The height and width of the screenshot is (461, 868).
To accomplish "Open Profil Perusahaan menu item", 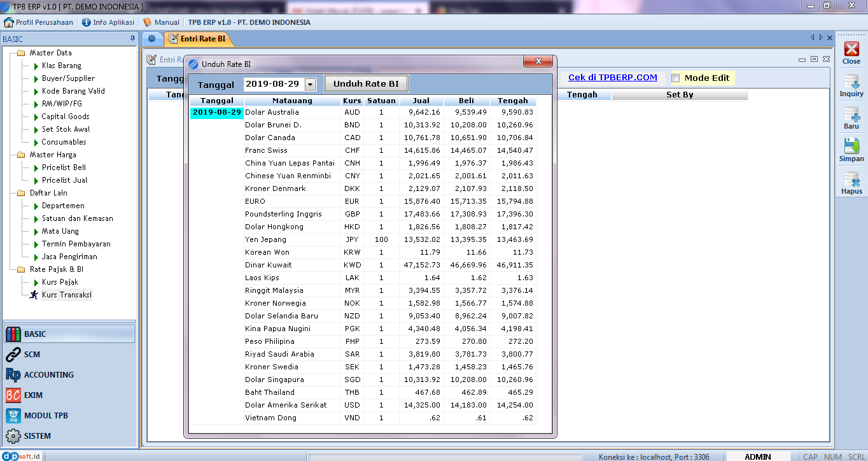I will point(39,22).
